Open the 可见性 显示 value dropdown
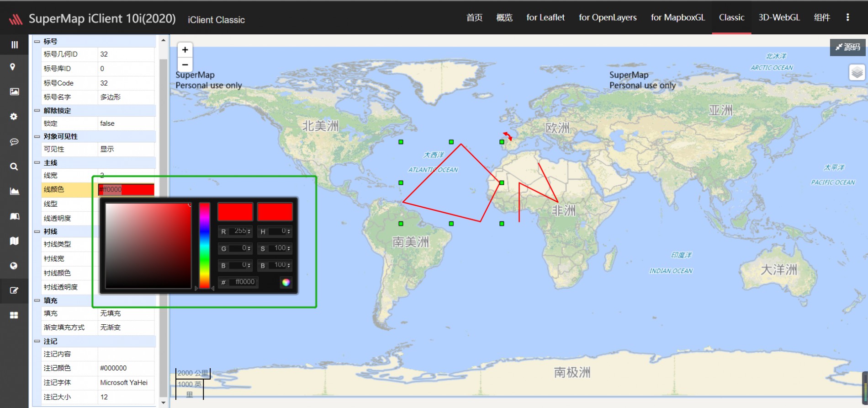The image size is (868, 408). [x=126, y=149]
